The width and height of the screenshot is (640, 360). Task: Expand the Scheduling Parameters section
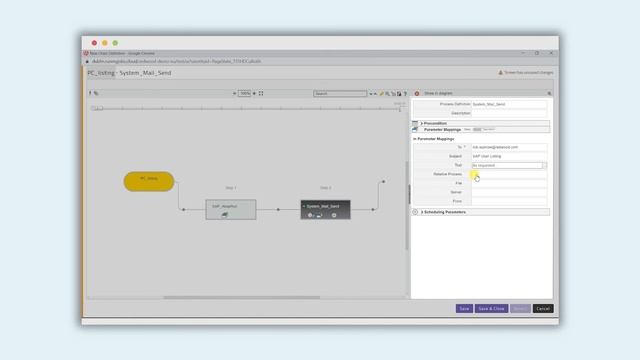[422, 212]
